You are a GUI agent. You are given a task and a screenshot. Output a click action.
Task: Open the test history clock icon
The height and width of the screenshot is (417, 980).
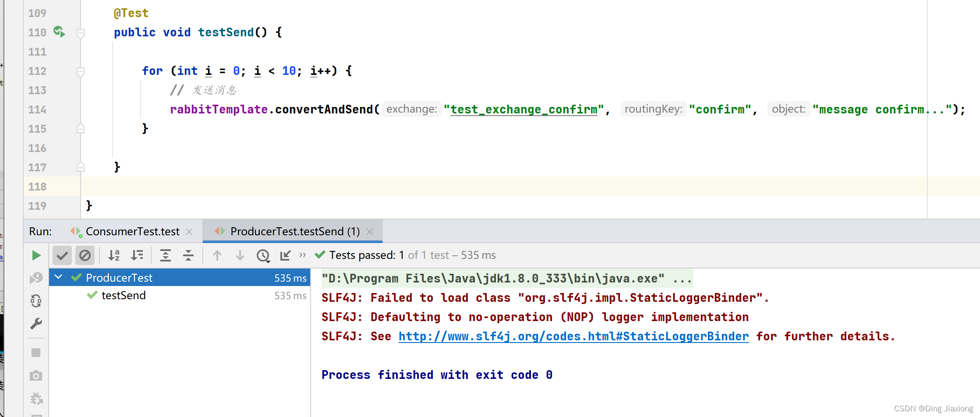coord(263,255)
